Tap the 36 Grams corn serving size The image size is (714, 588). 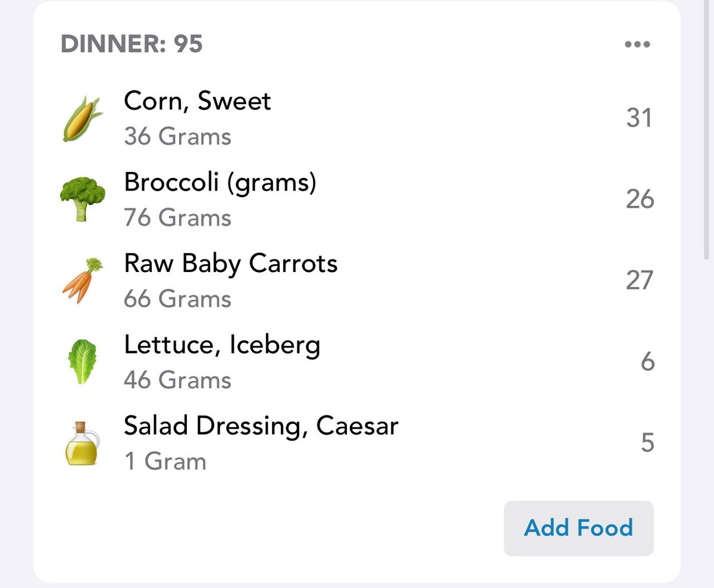click(x=177, y=137)
